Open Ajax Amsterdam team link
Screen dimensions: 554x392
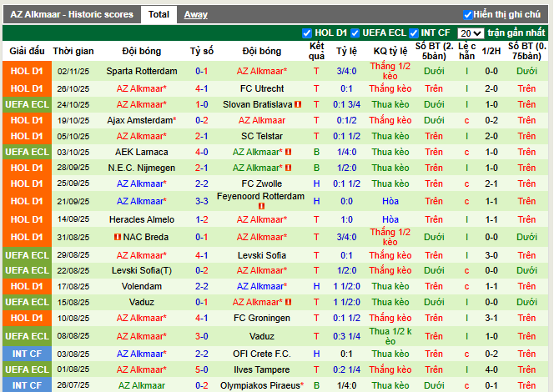[142, 120]
